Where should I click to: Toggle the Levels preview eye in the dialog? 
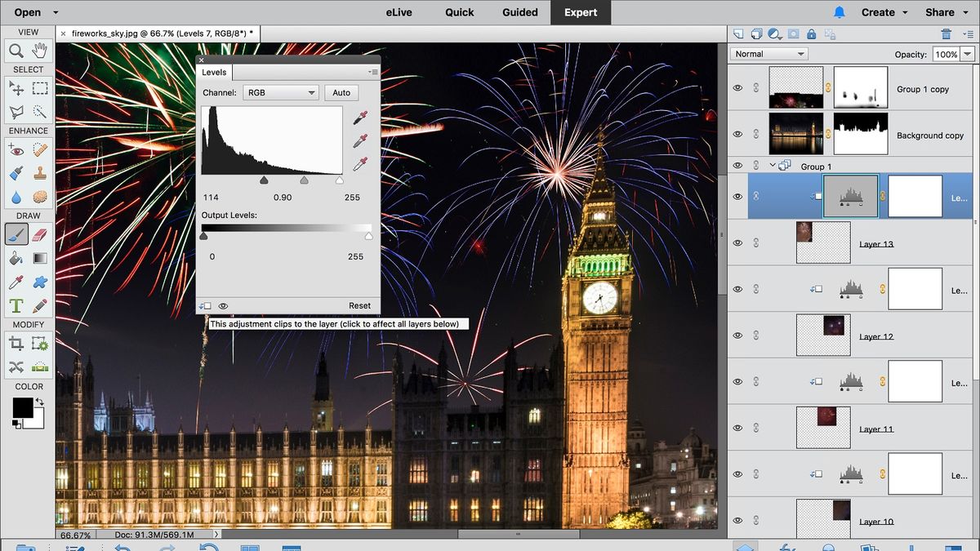click(x=223, y=305)
